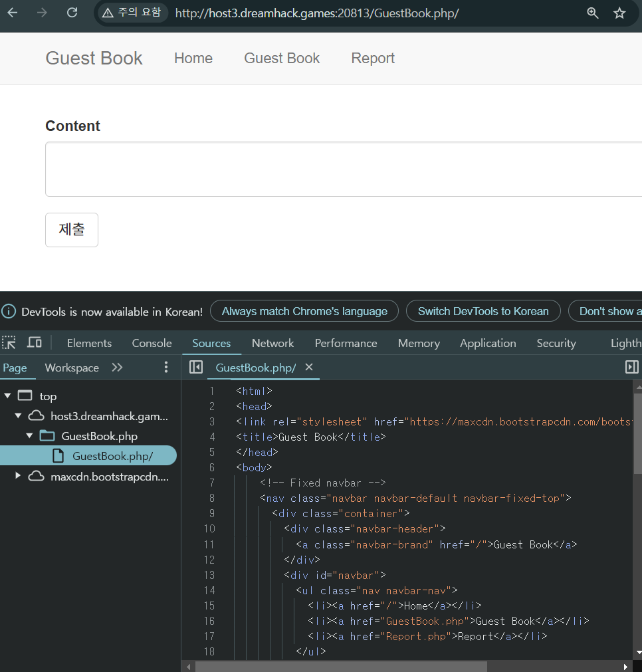Select the Page subtab in Sources navigator
The image size is (642, 672).
tap(15, 368)
